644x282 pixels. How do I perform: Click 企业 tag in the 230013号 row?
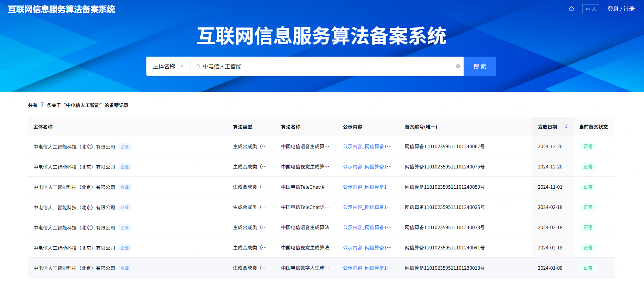point(125,268)
